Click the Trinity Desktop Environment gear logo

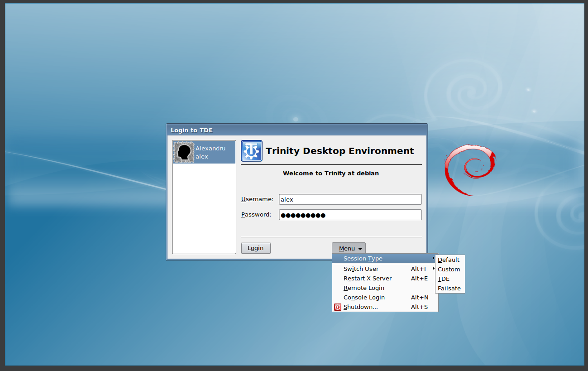tap(252, 150)
